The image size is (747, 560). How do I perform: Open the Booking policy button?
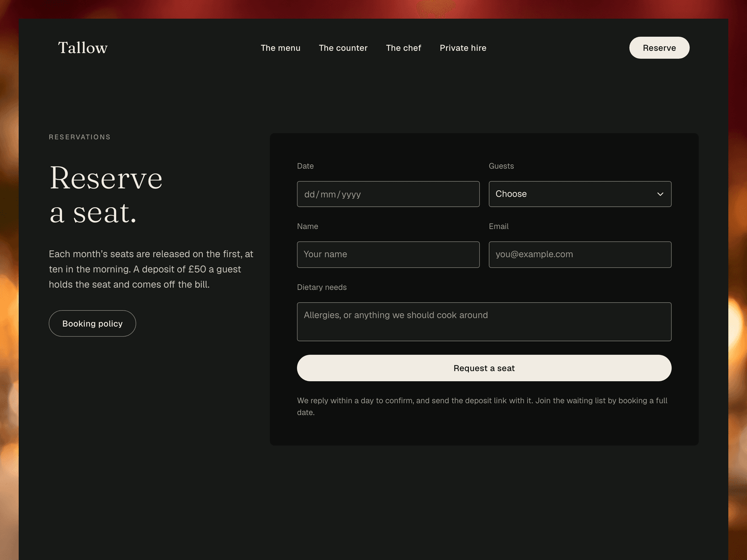click(x=92, y=323)
